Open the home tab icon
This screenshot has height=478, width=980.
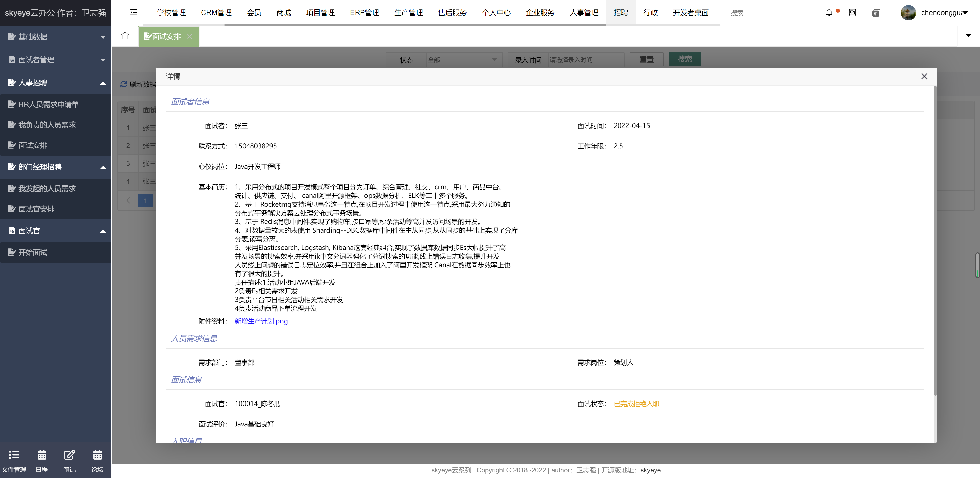click(x=125, y=36)
